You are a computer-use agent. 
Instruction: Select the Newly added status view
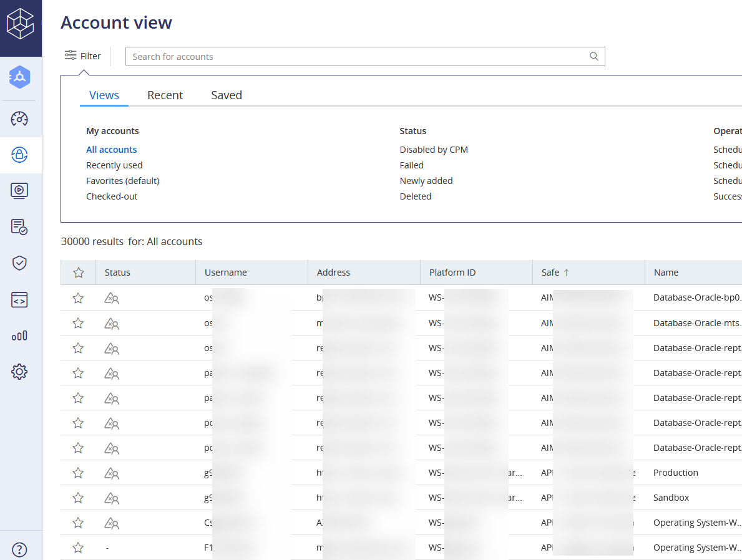click(426, 181)
